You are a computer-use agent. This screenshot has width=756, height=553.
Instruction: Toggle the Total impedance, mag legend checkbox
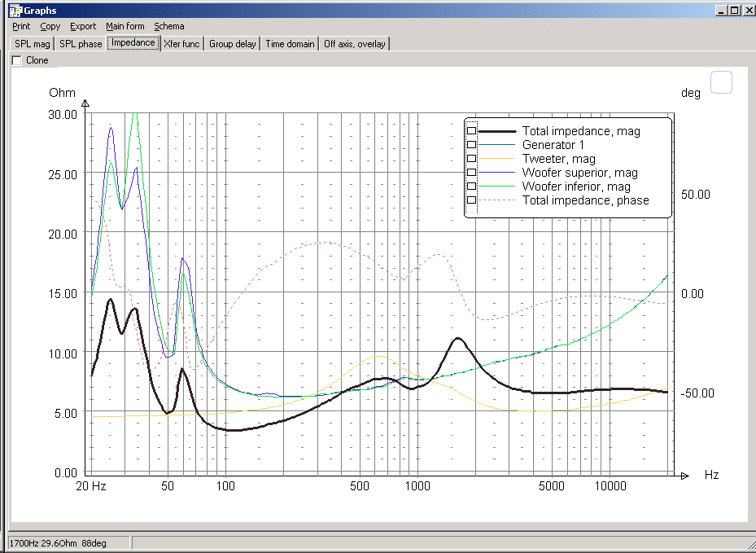(x=471, y=131)
